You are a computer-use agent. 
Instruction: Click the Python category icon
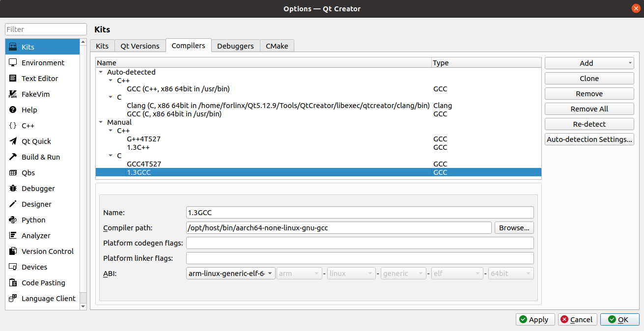pos(13,220)
